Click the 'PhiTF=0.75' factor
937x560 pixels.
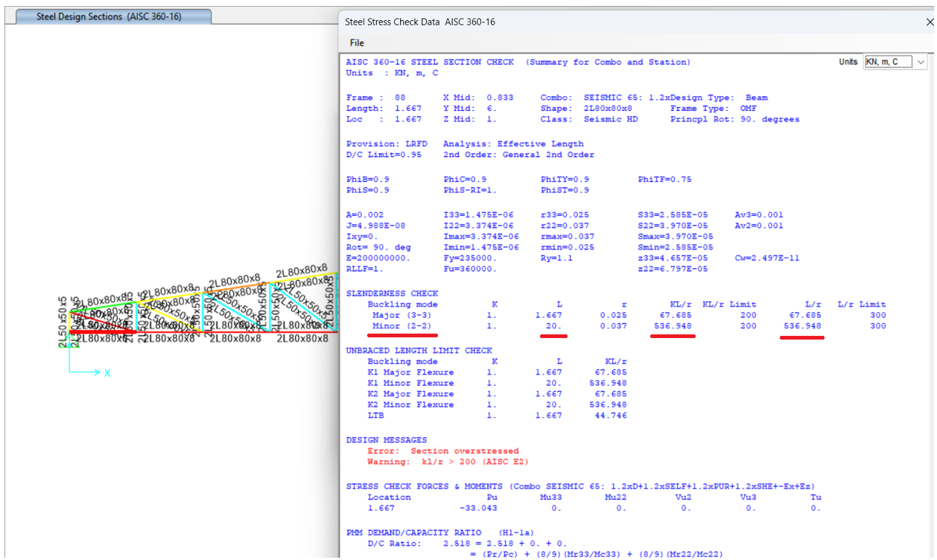tap(665, 179)
